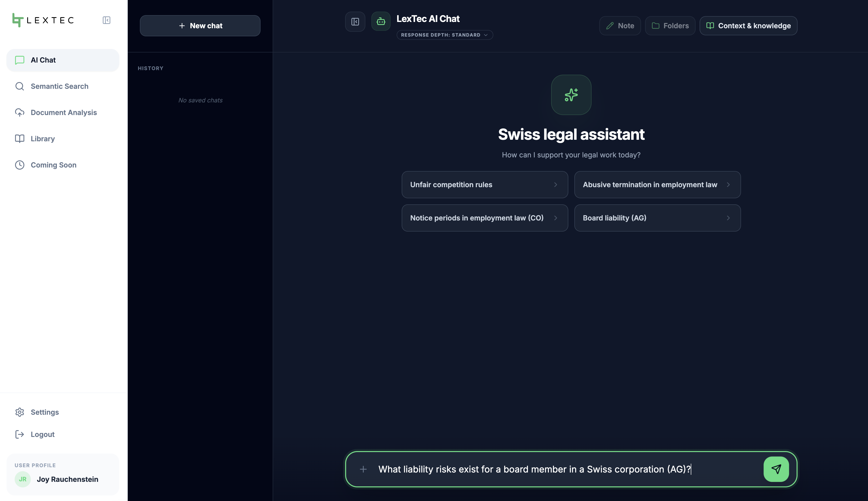Screen dimensions: 868x501
Task: Open Settings page
Action: click(x=63, y=412)
